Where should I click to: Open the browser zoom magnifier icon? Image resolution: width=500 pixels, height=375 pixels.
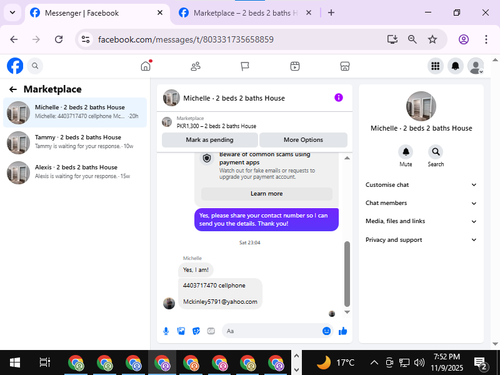(x=412, y=39)
